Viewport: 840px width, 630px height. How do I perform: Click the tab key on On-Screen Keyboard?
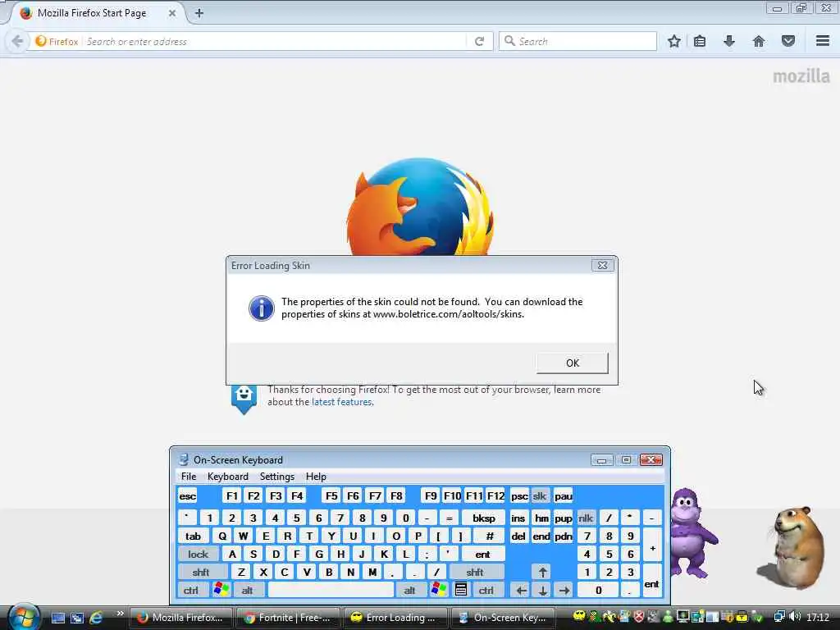point(193,536)
